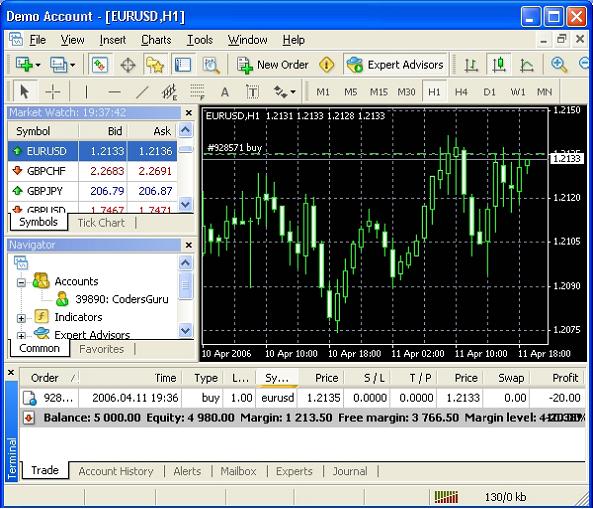The height and width of the screenshot is (509, 593).
Task: Switch to MN timeframe
Action: point(545,92)
